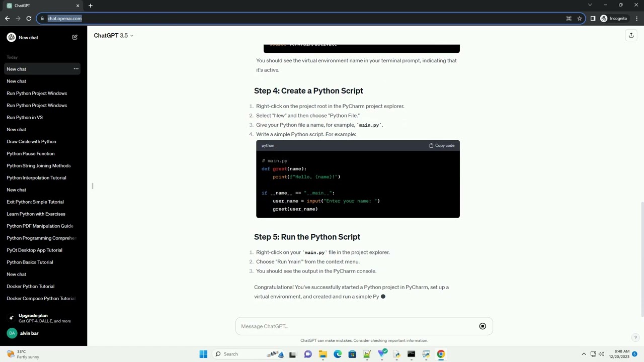The image size is (644, 362).
Task: Open alvin bar account menu
Action: click(x=43, y=333)
